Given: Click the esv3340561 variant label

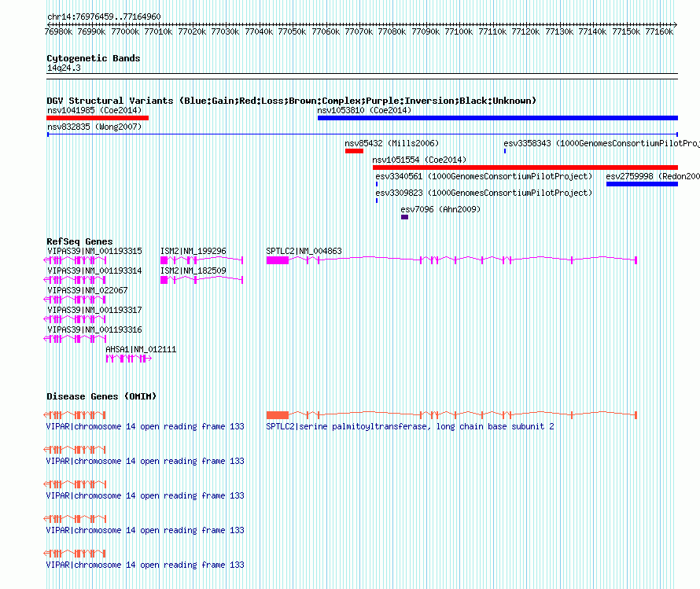Looking at the screenshot, I should click(x=484, y=176).
